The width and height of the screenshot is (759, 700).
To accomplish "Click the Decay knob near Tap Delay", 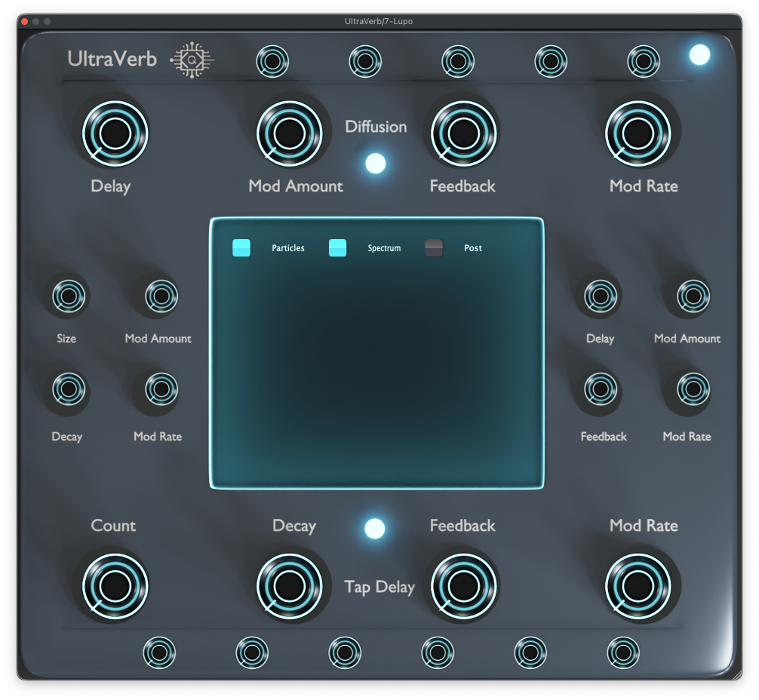I will (291, 585).
